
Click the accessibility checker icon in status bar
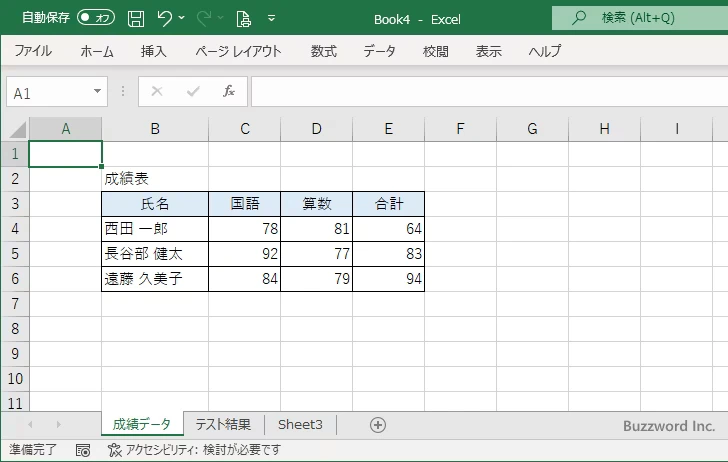click(114, 451)
